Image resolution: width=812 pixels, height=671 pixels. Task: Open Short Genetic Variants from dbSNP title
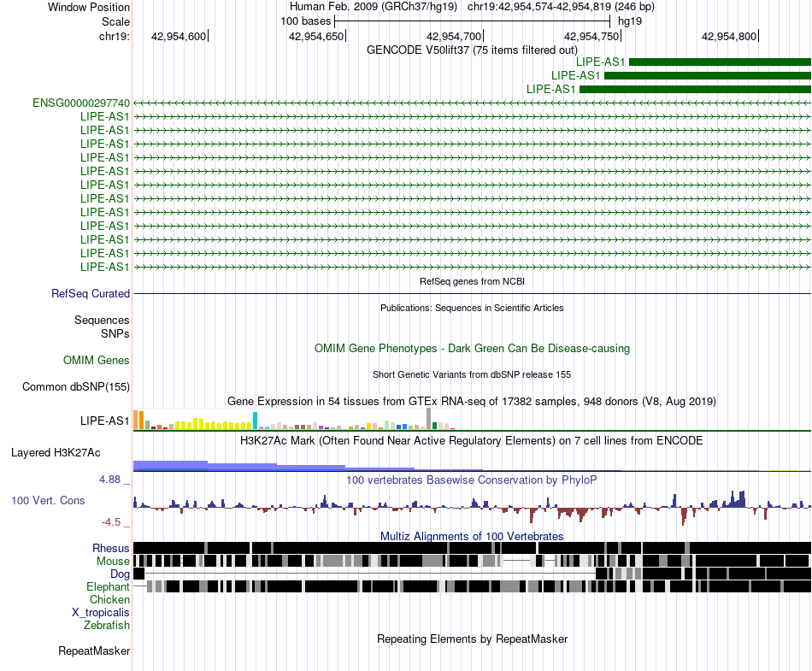472,374
